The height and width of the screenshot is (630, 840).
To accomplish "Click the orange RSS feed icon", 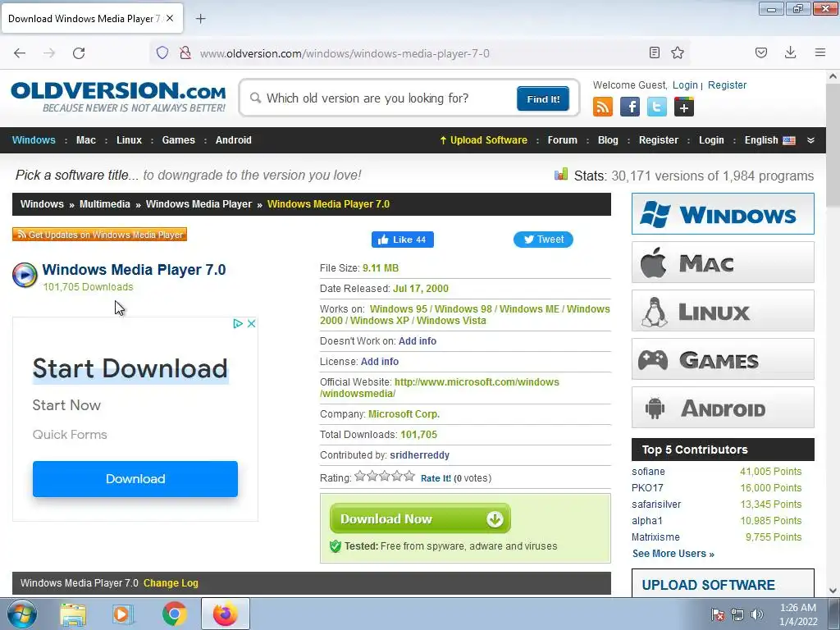I will [603, 107].
